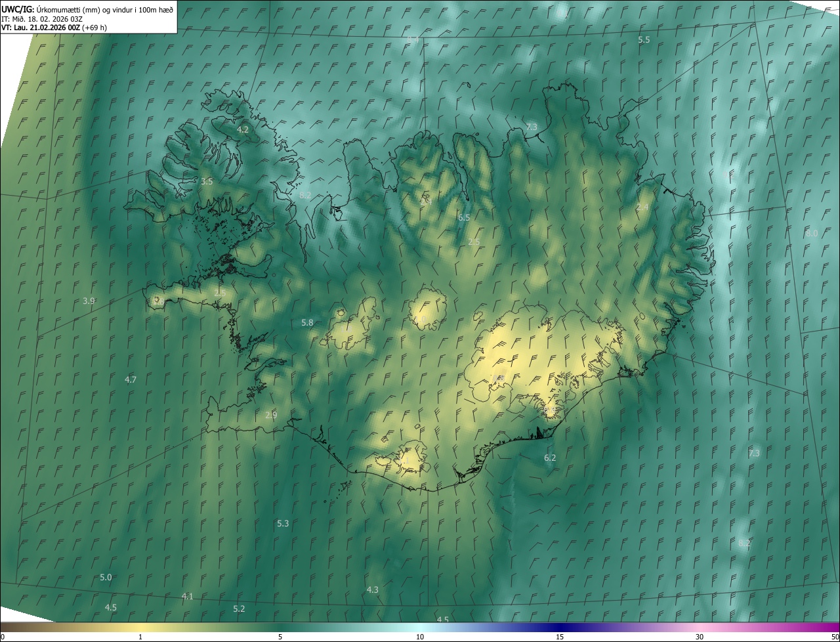Click the colorbar tick label '50'

pyautogui.click(x=835, y=637)
